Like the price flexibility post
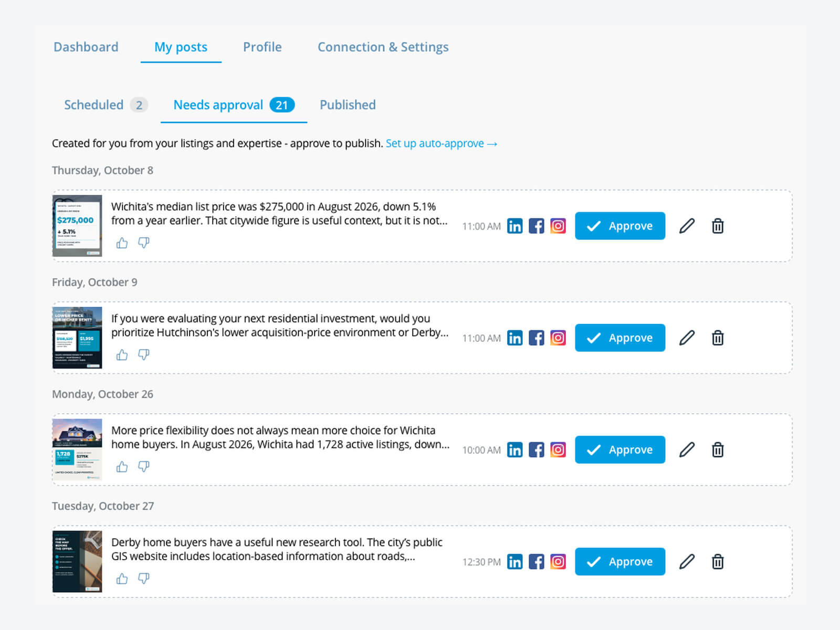Screen dimensions: 840x630 (x=122, y=467)
